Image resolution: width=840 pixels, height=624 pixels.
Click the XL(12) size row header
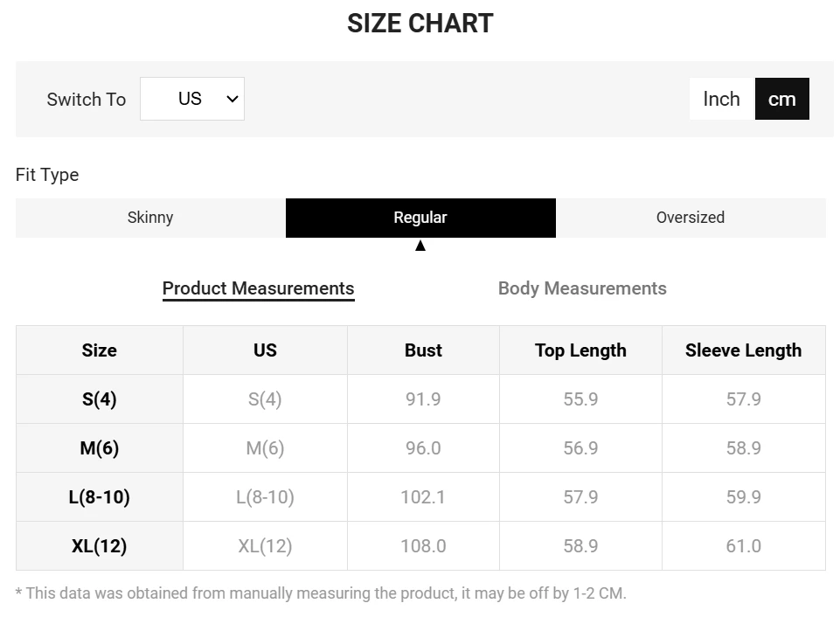100,546
